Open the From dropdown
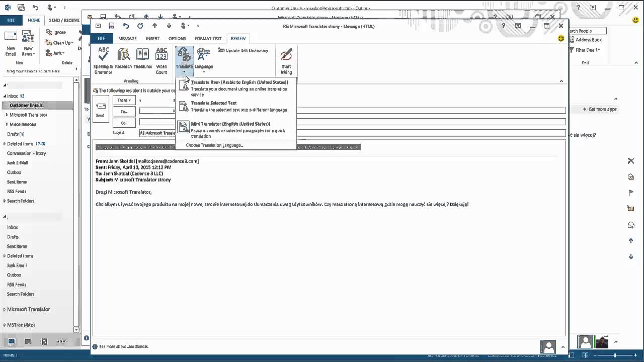This screenshot has width=644, height=362. [x=124, y=100]
